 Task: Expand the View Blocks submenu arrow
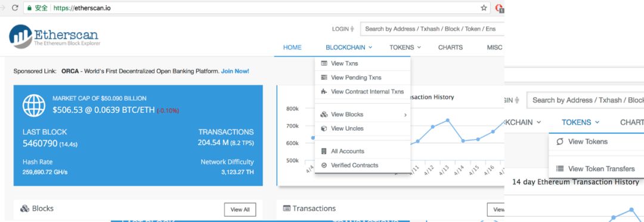coord(405,115)
